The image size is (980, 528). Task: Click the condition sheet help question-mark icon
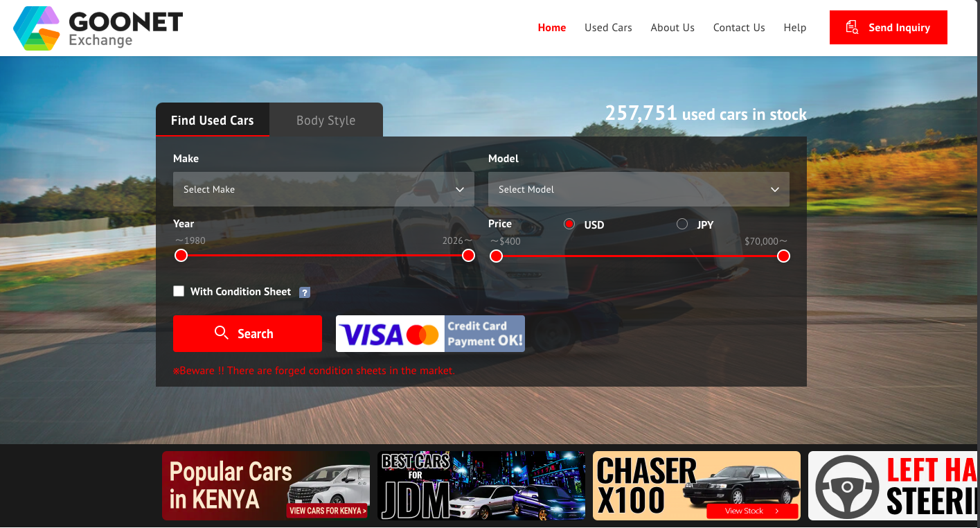304,292
